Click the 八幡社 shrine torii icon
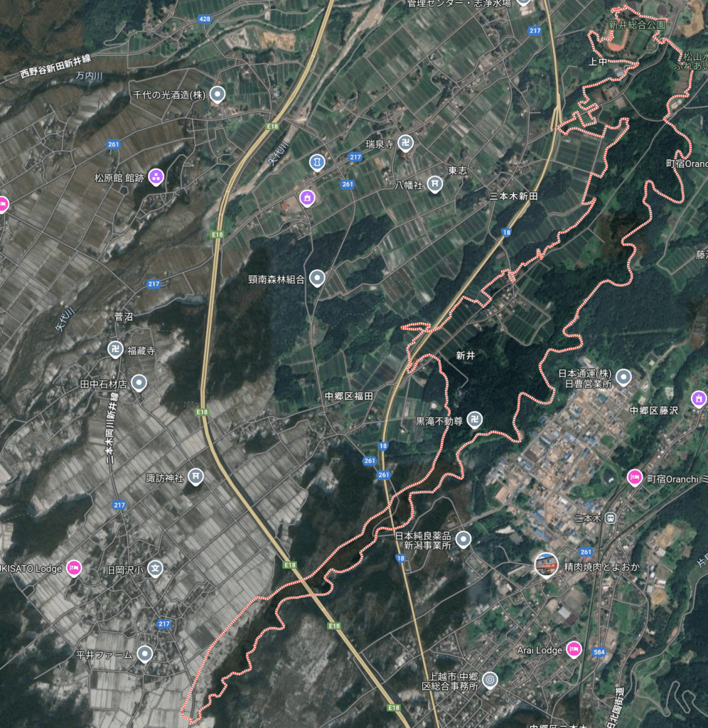 point(434,184)
